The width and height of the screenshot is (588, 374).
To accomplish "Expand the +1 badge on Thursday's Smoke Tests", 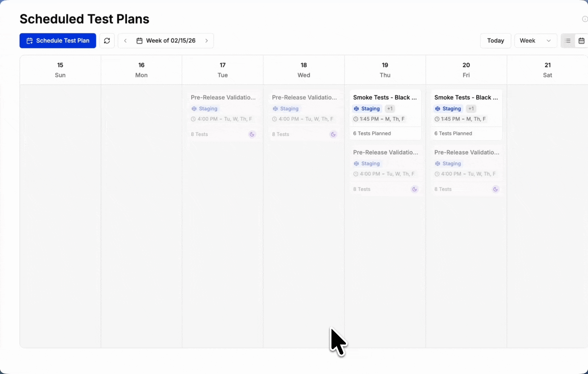I will [x=389, y=108].
